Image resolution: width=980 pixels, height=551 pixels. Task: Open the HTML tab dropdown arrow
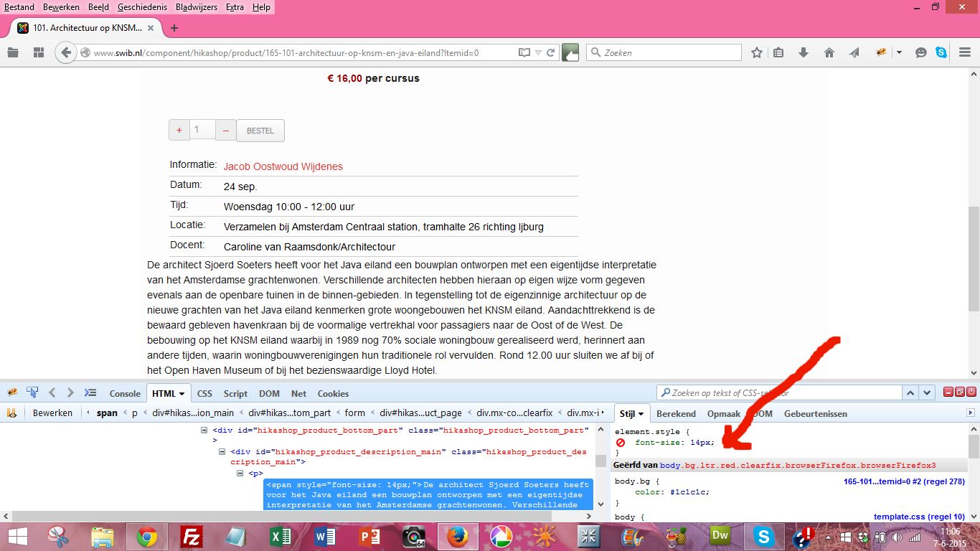pyautogui.click(x=182, y=394)
